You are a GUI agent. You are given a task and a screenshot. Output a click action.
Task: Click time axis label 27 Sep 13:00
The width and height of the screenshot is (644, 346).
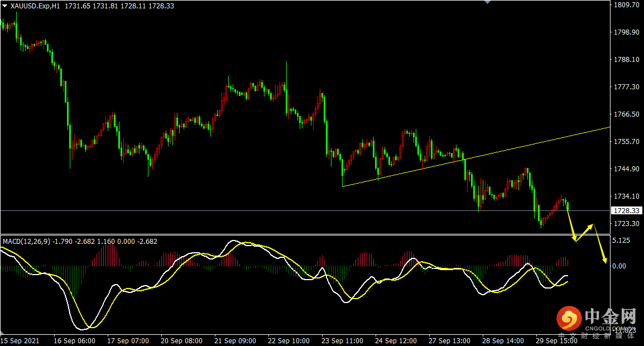click(x=450, y=340)
